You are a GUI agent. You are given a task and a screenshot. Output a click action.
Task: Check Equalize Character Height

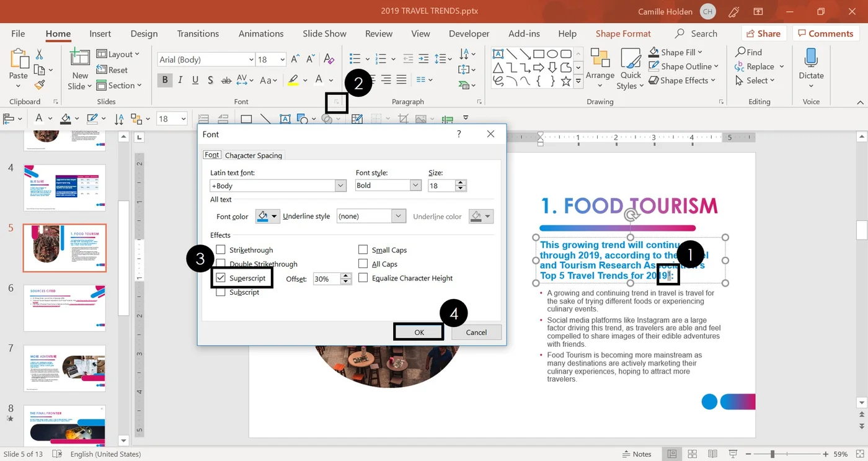pyautogui.click(x=363, y=278)
